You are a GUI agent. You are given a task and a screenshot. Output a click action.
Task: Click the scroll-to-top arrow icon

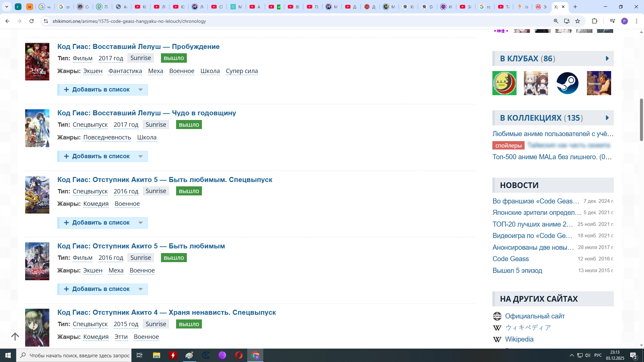15,337
